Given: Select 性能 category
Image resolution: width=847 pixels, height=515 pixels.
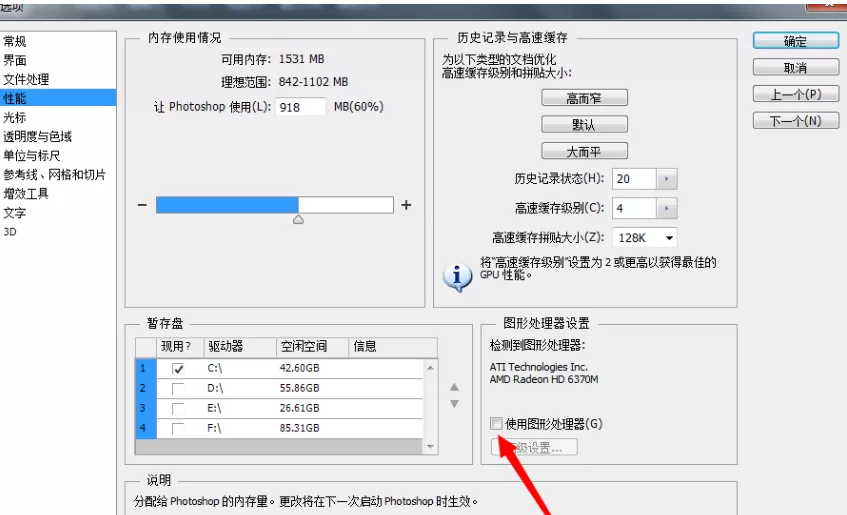Looking at the screenshot, I should pos(58,98).
